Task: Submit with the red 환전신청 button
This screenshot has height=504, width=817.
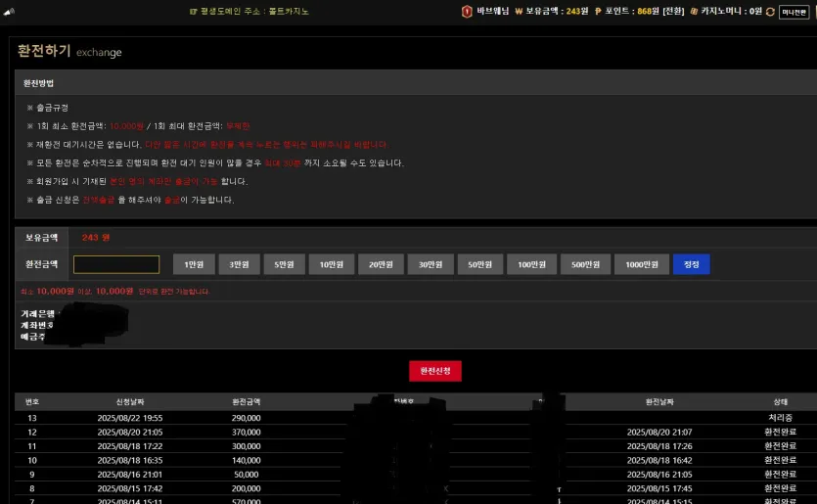Action: click(x=435, y=371)
